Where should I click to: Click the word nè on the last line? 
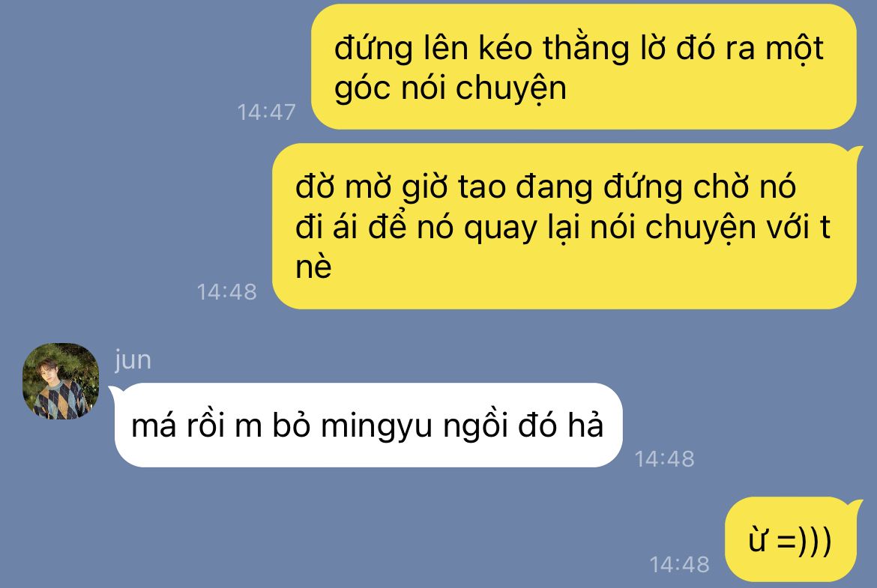(x=313, y=266)
